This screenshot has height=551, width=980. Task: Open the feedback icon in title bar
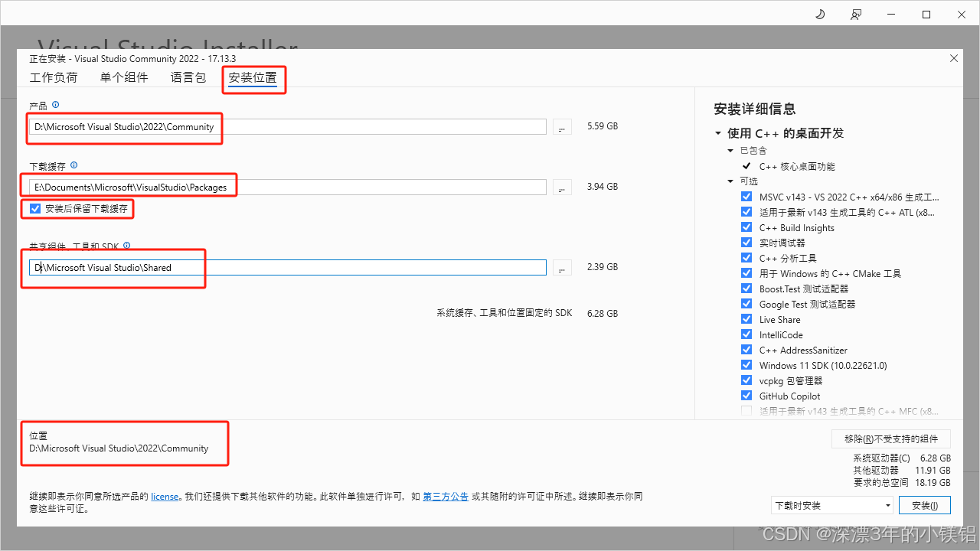pos(855,15)
